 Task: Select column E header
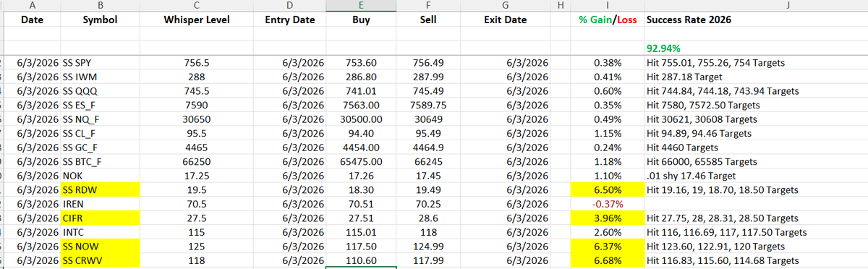point(360,5)
